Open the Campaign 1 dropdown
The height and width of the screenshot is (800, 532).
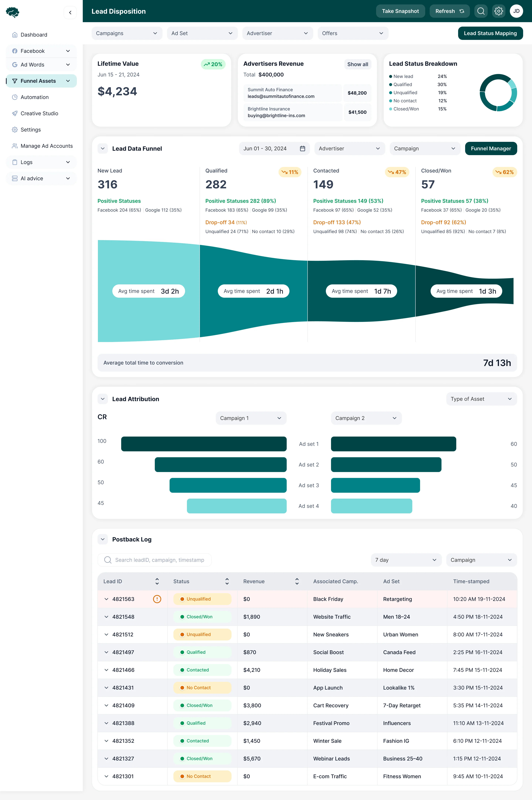[x=251, y=418]
